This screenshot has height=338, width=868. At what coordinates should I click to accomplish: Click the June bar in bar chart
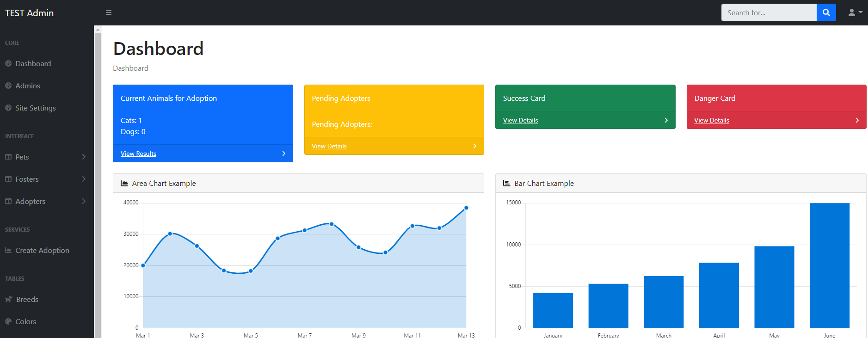click(829, 265)
